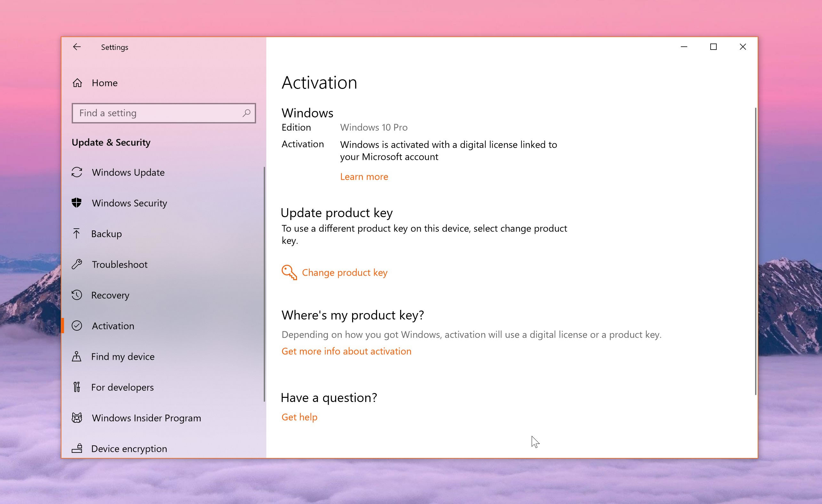Go to Windows Security section
This screenshot has height=504, width=822.
tap(129, 203)
